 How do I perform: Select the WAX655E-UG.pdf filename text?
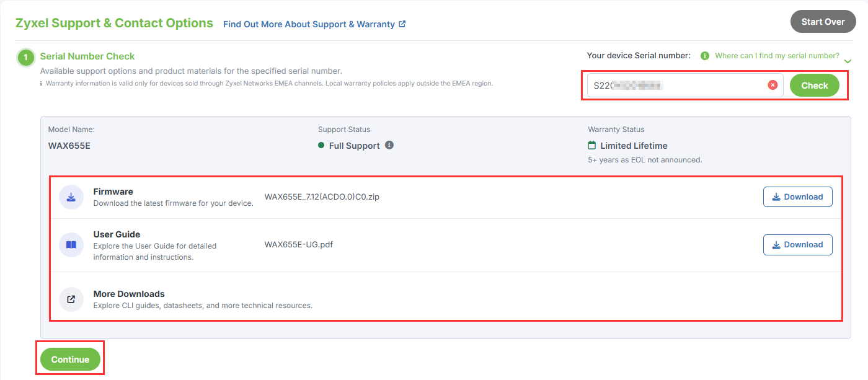(299, 244)
